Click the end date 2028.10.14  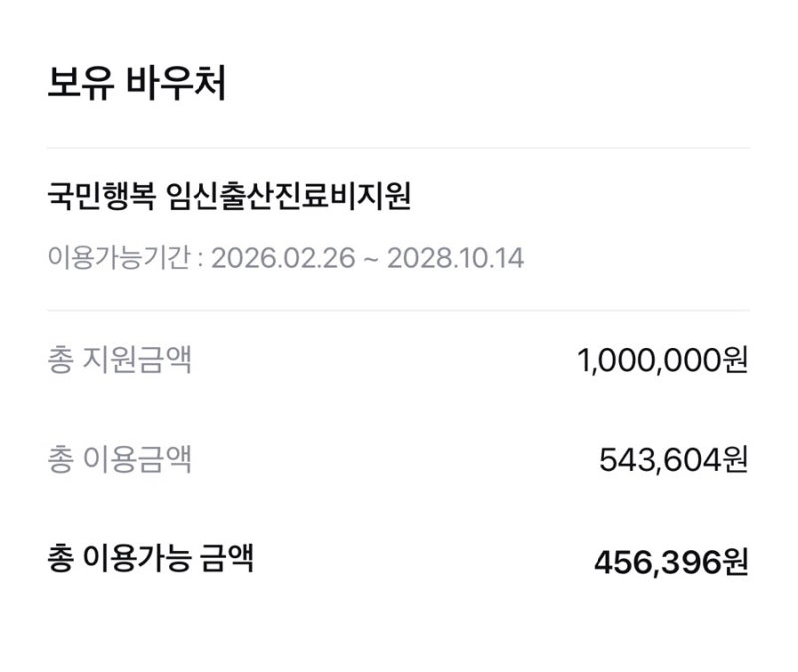[455, 258]
